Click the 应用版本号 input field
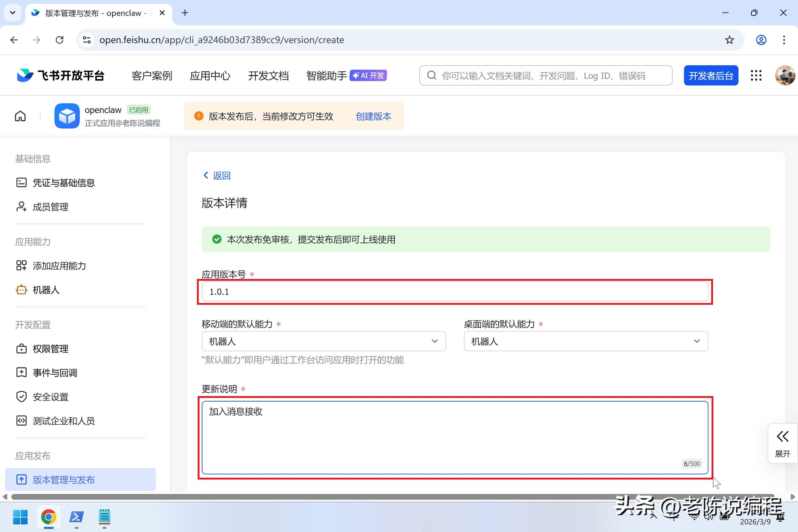The image size is (798, 532). tap(454, 292)
